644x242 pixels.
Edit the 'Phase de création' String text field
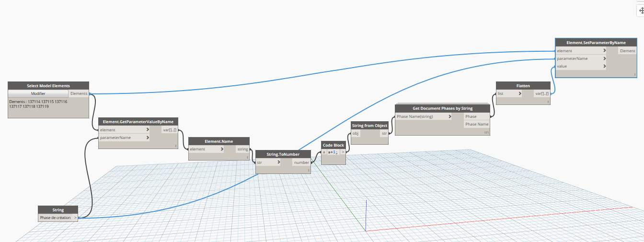(55, 218)
